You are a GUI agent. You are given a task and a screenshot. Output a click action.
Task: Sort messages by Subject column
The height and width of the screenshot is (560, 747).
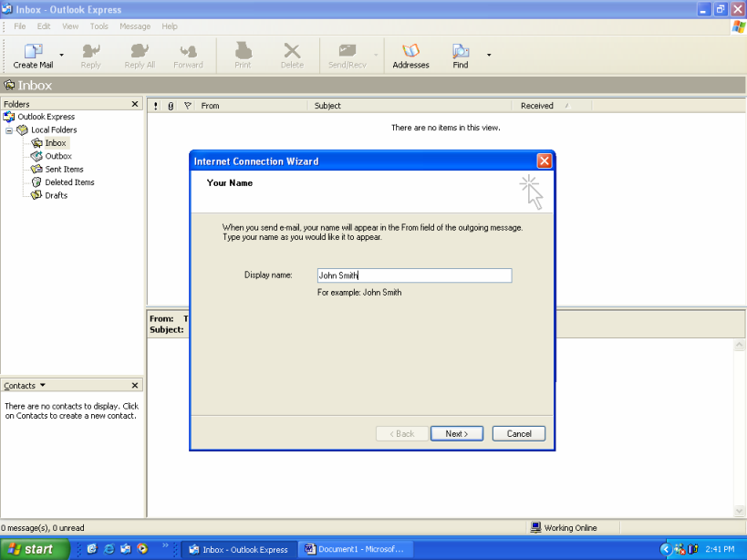pos(410,106)
